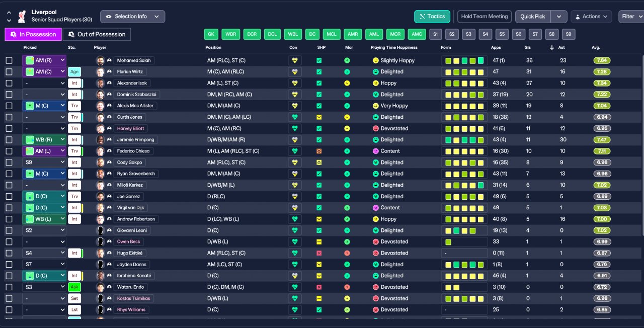Click Federico Chiesa's sharpness icon
This screenshot has width=644, height=328.
click(319, 151)
